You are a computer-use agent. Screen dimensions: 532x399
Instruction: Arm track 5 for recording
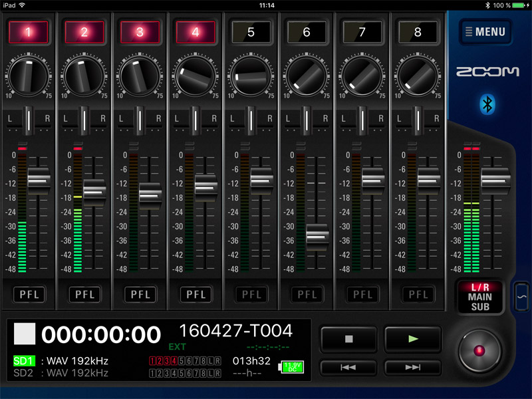(250, 31)
